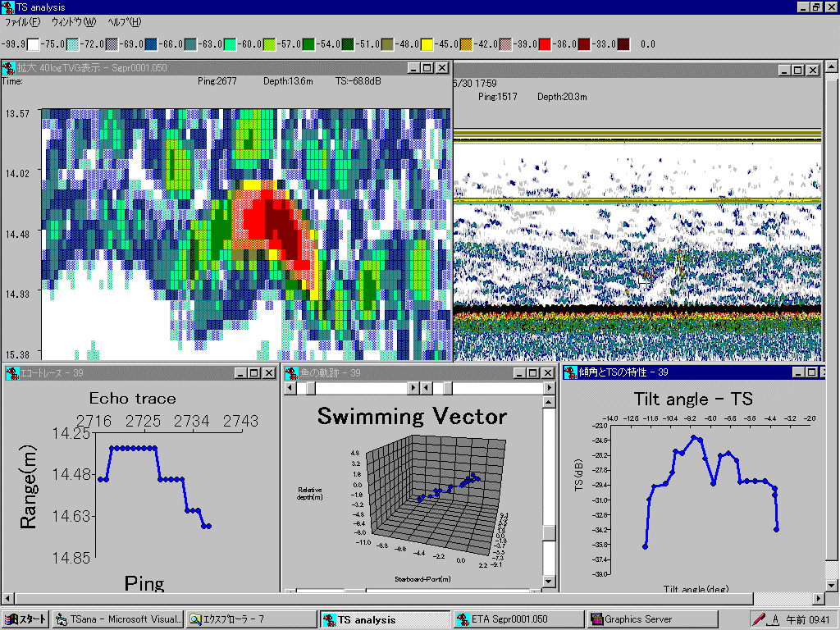
Task: Switch to ETA Sgpr0001.050 taskbar button
Action: (519, 619)
